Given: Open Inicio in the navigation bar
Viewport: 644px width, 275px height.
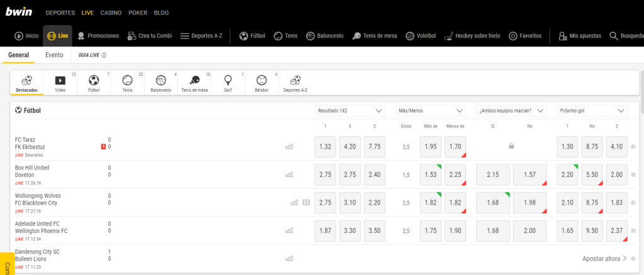Looking at the screenshot, I should [26, 36].
